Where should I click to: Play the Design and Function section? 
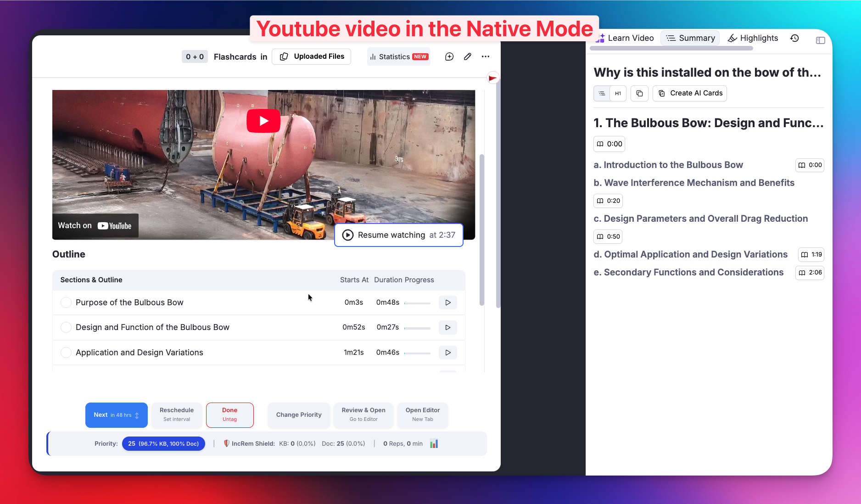(448, 327)
